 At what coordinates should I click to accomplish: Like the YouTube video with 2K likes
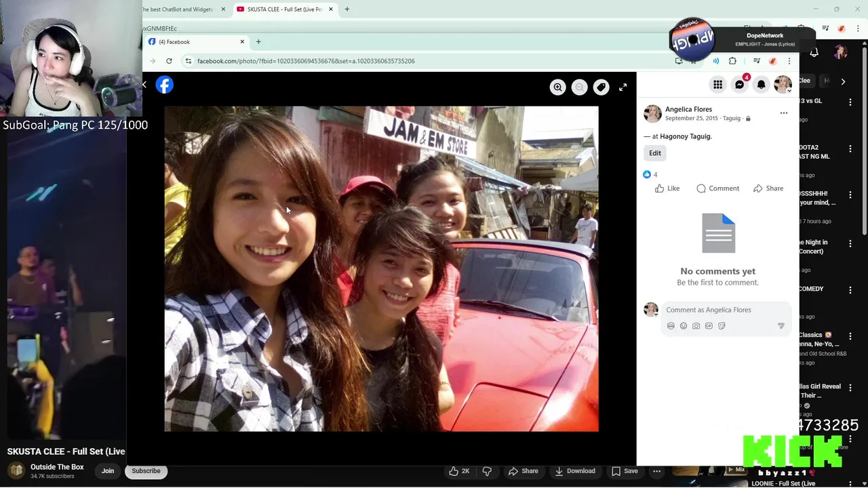(x=459, y=471)
